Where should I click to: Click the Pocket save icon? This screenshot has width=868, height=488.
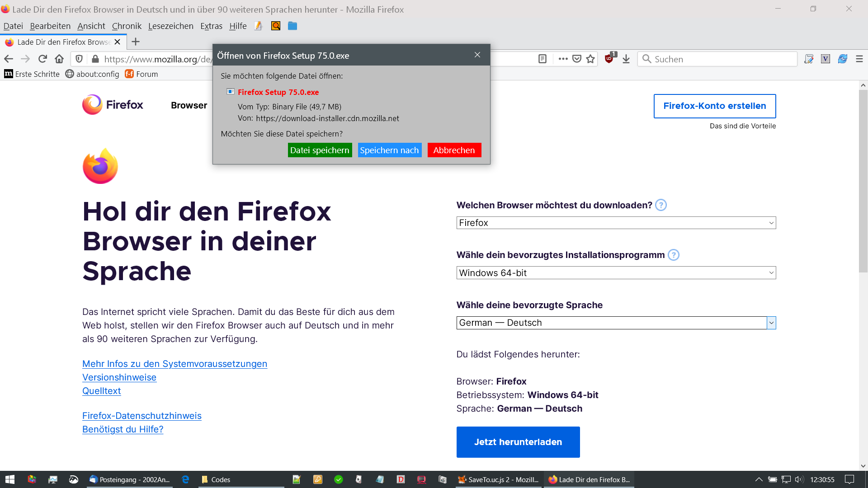[577, 59]
